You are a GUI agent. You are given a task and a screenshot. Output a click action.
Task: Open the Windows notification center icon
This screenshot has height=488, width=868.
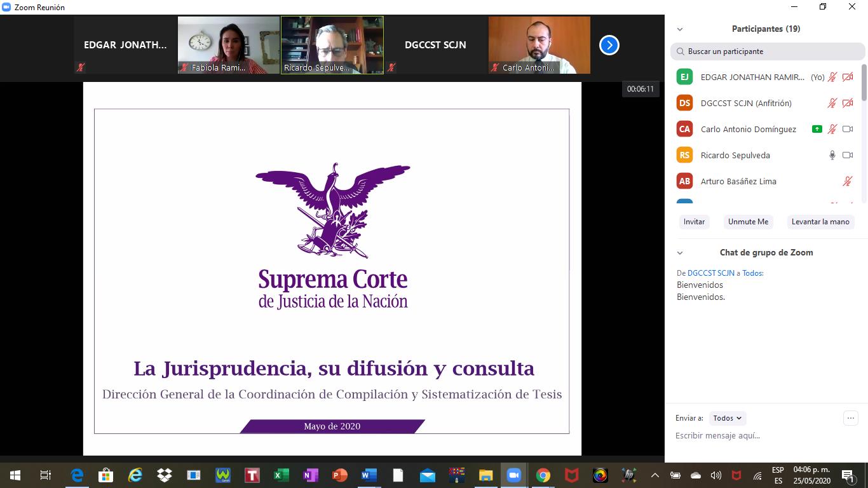848,475
